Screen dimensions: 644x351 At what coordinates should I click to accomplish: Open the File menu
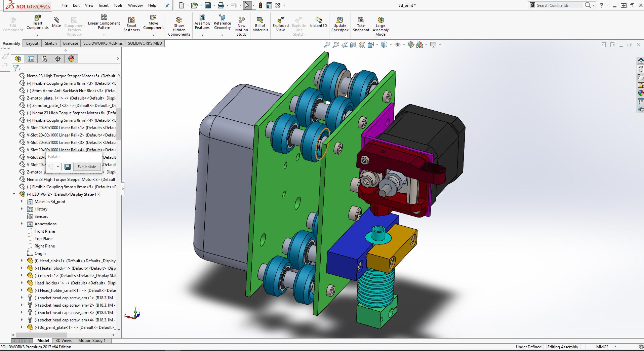[64, 5]
